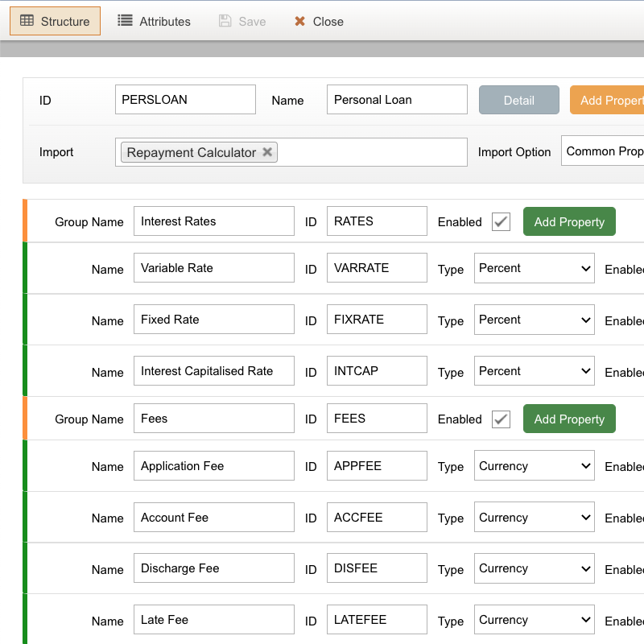Image resolution: width=644 pixels, height=644 pixels.
Task: Click the Late Fee name field
Action: (214, 619)
